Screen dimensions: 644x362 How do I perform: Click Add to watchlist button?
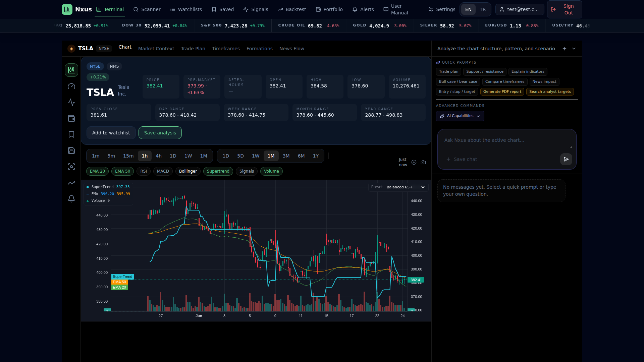click(x=111, y=133)
